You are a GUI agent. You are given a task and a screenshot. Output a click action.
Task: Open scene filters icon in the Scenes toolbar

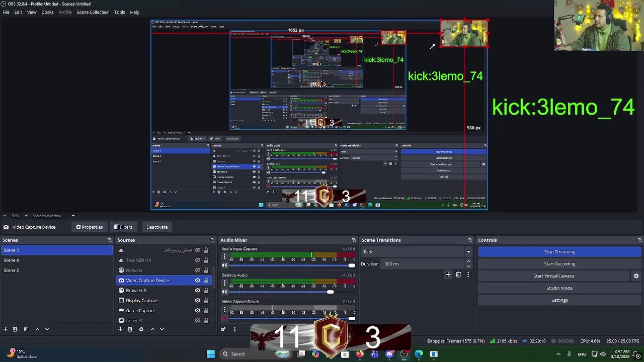[26, 329]
